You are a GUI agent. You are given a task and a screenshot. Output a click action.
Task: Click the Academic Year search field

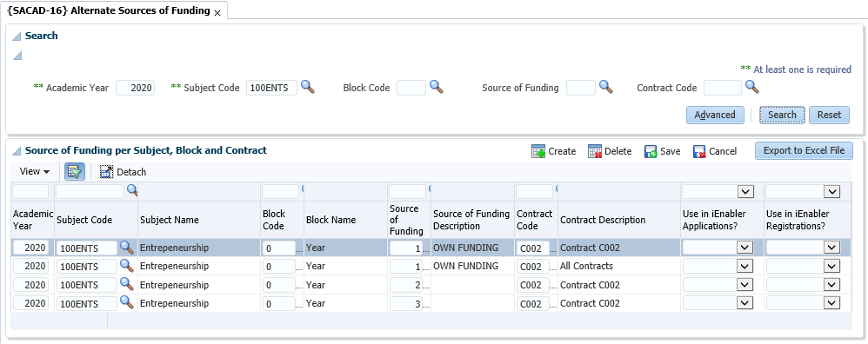point(135,88)
